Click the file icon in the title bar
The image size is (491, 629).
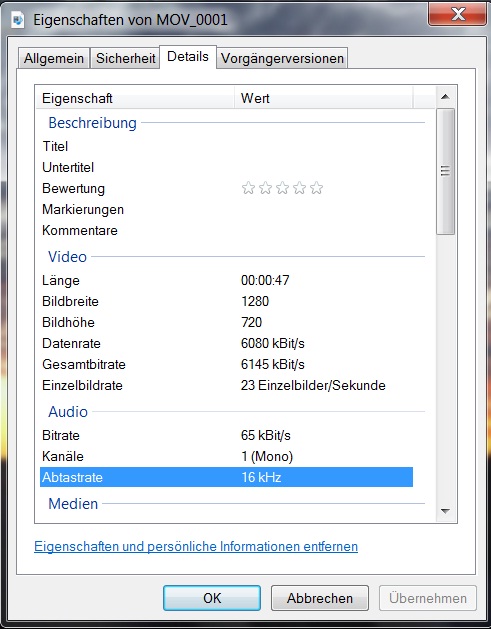(18, 20)
